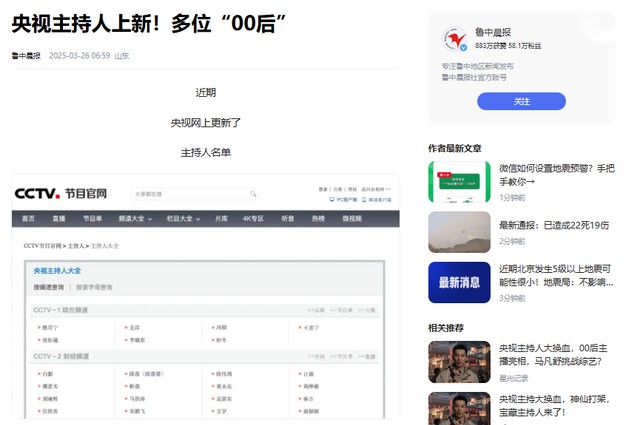640x425 pixels.
Task: Open thumbnail for 最新通报 22死19伤 article
Action: pos(459,232)
